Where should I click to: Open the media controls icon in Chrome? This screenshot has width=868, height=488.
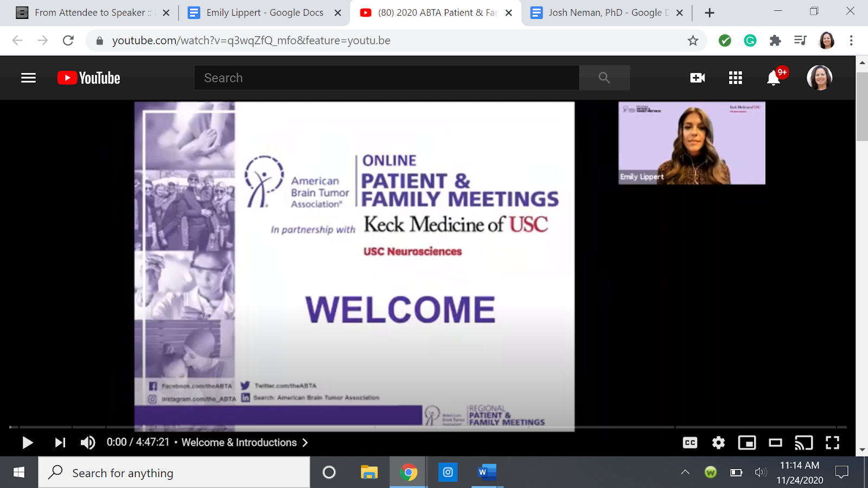(800, 41)
